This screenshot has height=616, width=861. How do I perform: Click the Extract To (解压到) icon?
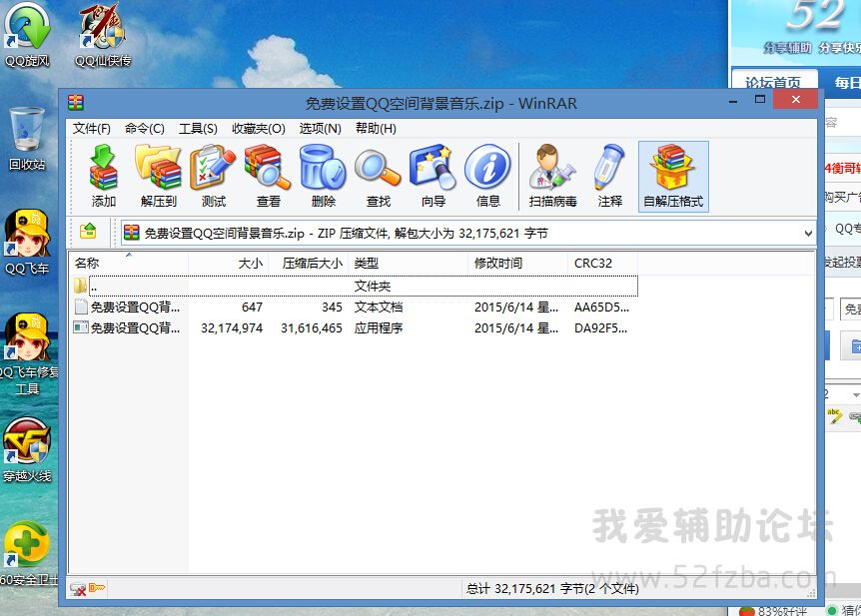158,177
